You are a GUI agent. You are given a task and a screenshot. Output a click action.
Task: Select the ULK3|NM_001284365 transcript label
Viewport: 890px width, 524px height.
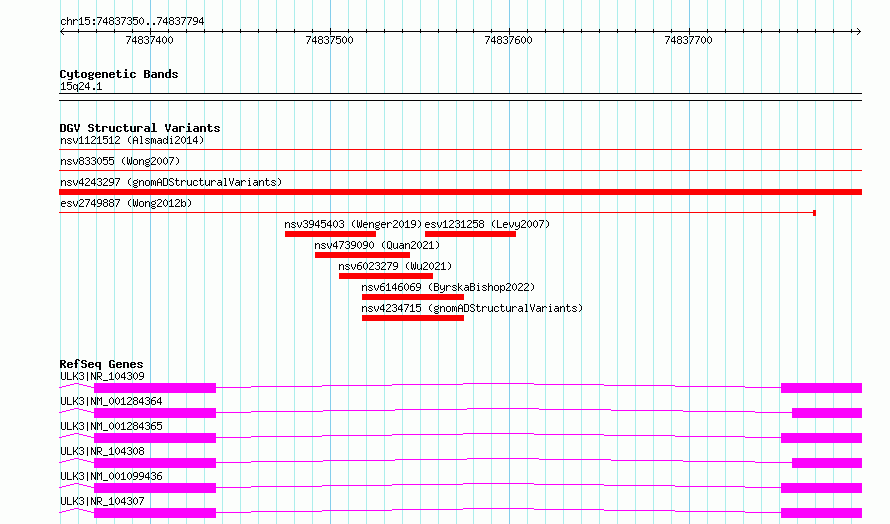(111, 426)
